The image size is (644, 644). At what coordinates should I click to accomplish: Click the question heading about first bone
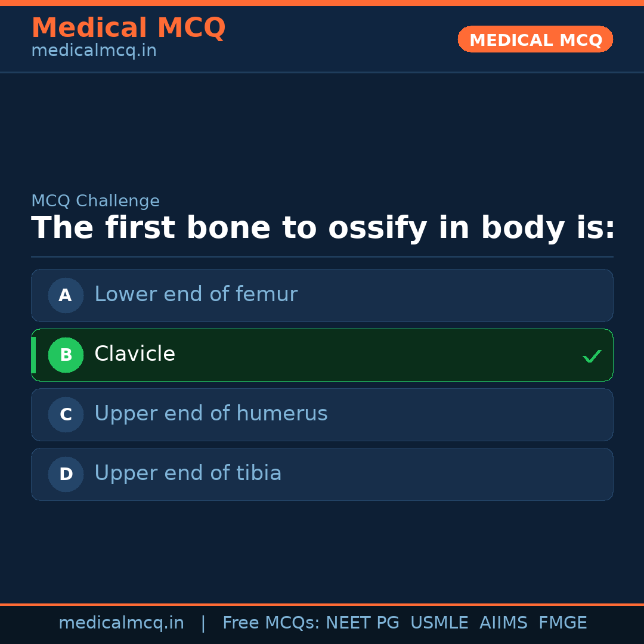coord(323,228)
